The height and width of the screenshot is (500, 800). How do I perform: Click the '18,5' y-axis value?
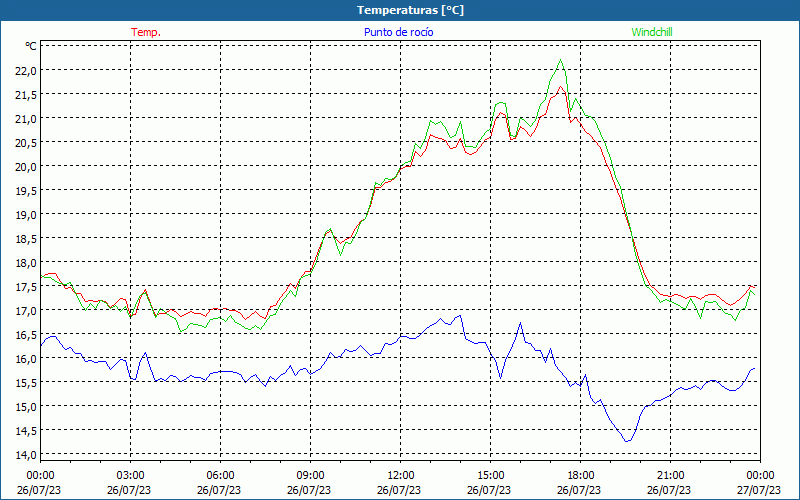26,239
